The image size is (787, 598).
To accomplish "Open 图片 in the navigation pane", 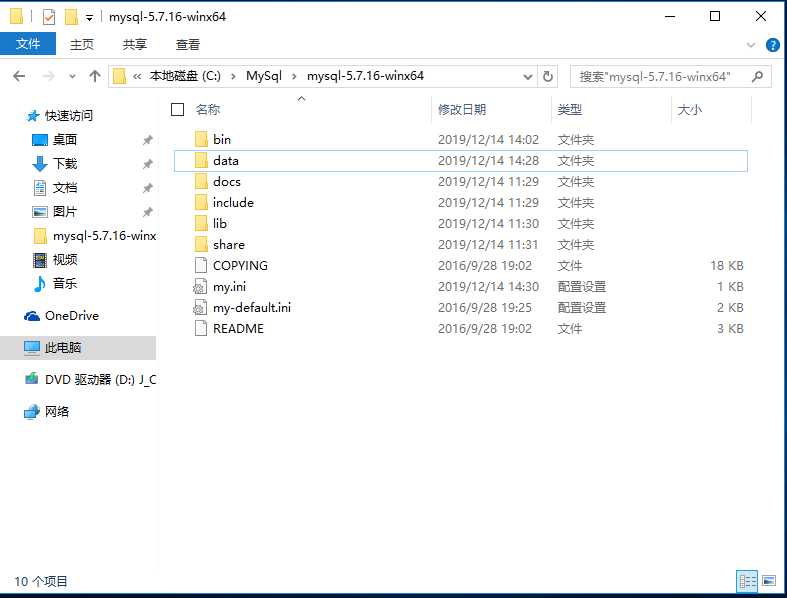I will point(65,211).
